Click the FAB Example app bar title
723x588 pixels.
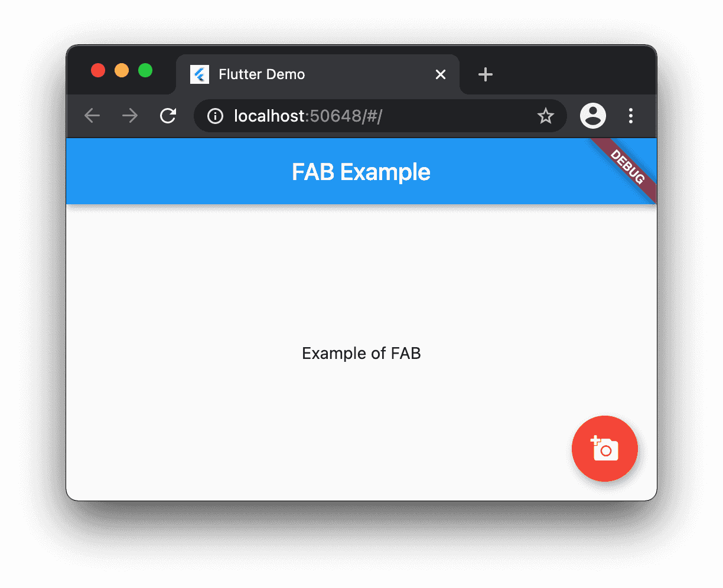tap(361, 172)
